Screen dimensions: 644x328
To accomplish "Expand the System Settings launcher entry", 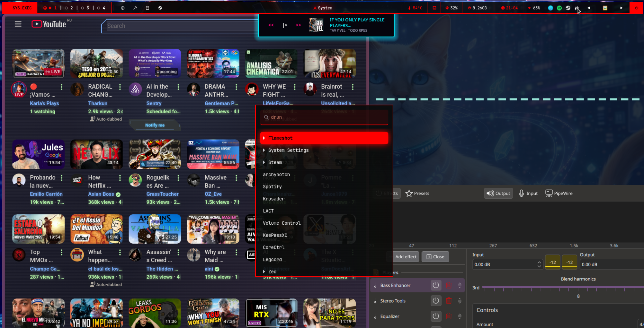I will 264,150.
